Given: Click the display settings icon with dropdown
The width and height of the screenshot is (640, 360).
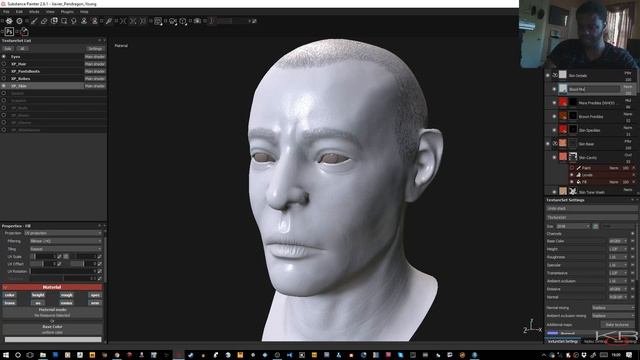Looking at the screenshot, I should point(158,21).
